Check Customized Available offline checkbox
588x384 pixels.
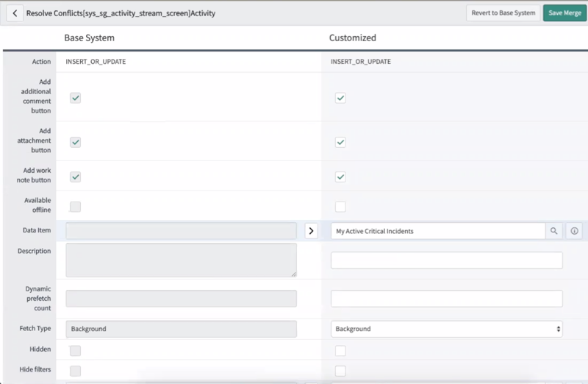(x=340, y=207)
